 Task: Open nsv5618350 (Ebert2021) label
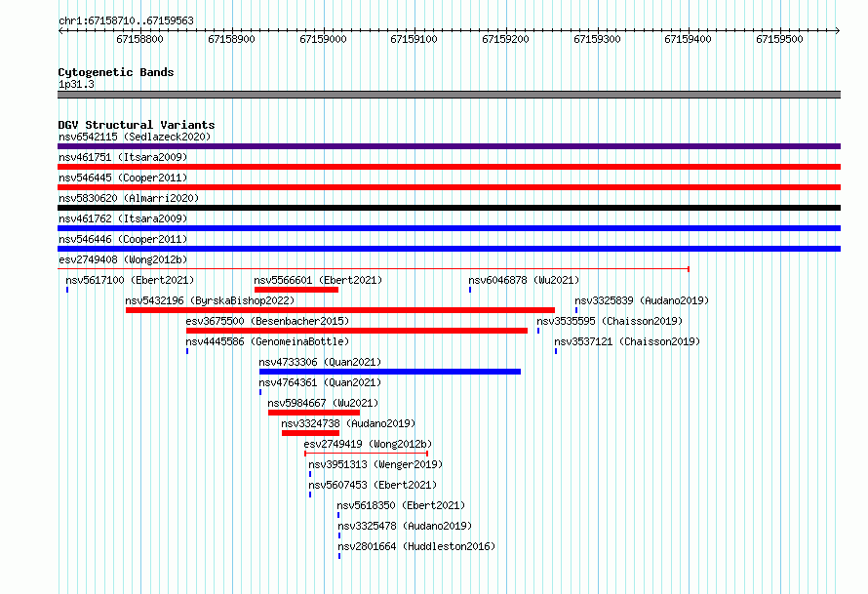pos(402,505)
